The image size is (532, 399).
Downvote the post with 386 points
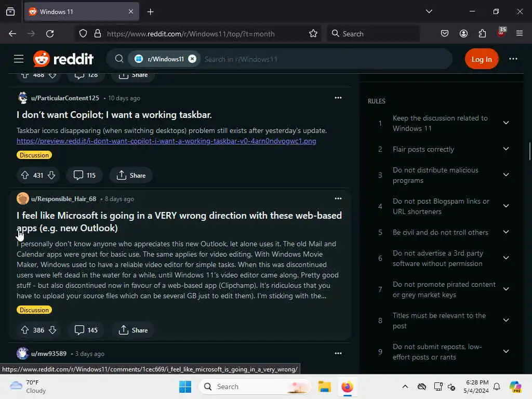[x=52, y=330]
